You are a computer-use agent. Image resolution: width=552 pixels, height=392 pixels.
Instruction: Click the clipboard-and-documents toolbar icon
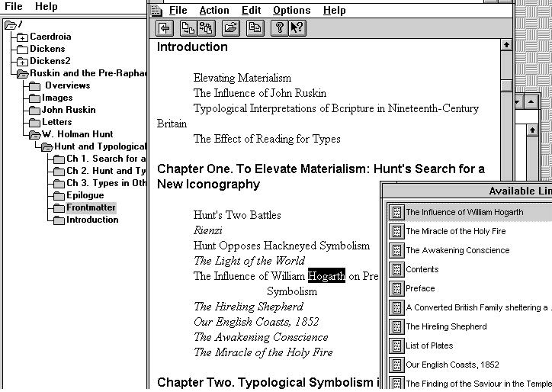click(x=207, y=27)
